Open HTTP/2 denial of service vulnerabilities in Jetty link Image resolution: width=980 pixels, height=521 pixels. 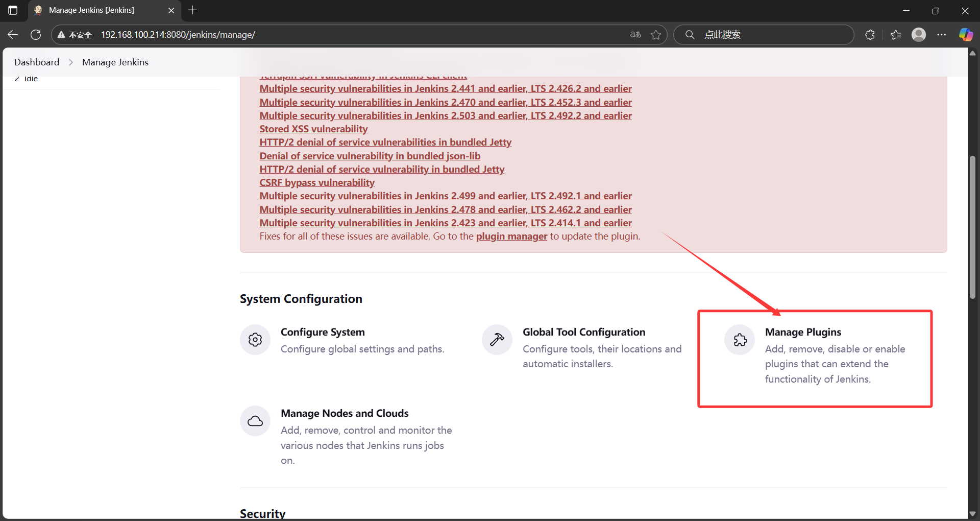385,142
